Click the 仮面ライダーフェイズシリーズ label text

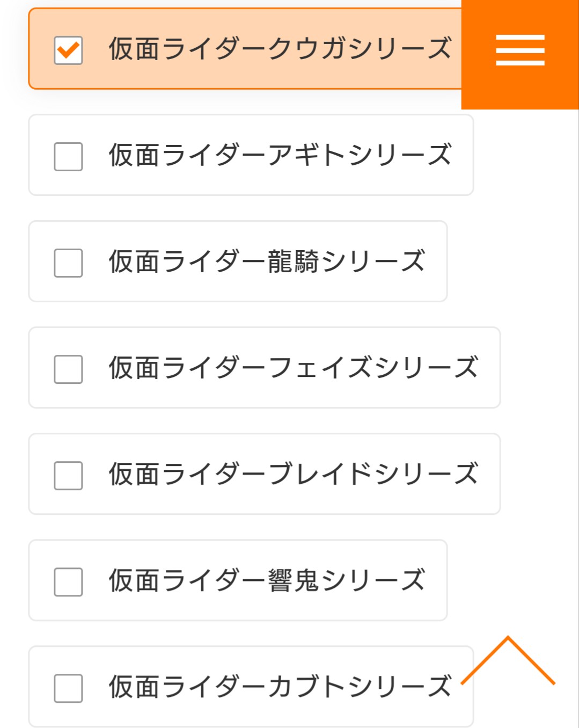point(292,368)
